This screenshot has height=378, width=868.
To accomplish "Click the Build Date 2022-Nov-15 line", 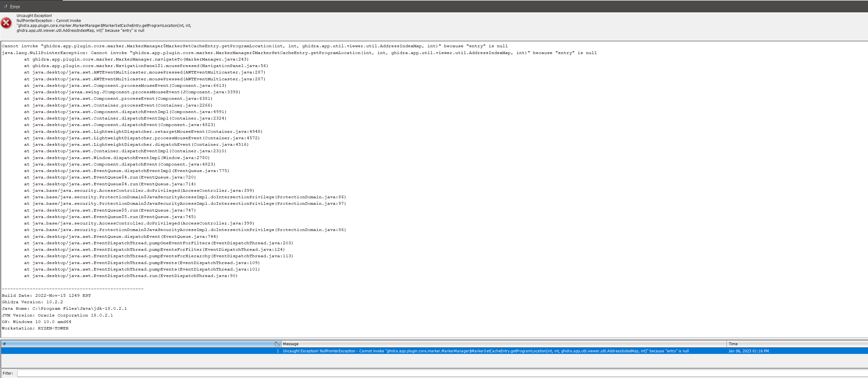I will (46, 296).
